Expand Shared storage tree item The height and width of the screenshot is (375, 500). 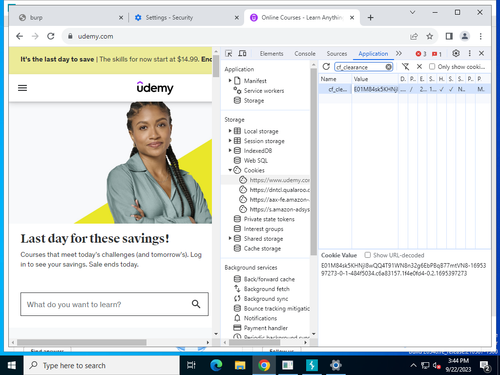(x=230, y=238)
